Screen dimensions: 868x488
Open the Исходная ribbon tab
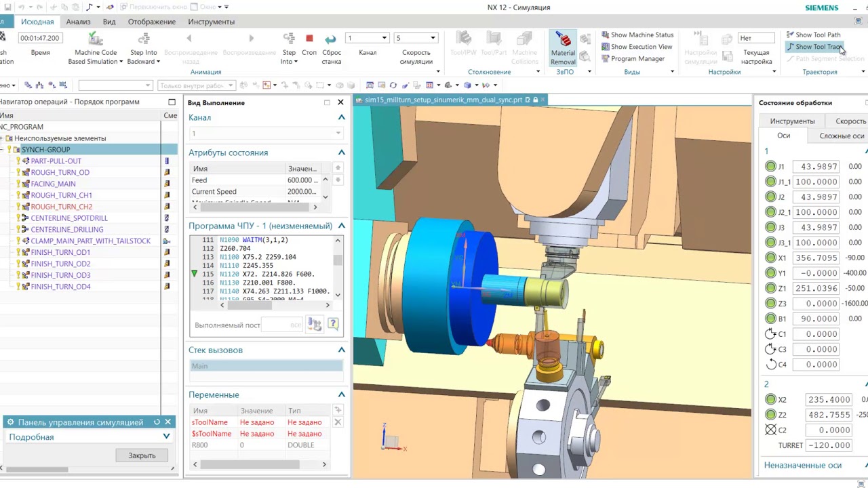37,22
